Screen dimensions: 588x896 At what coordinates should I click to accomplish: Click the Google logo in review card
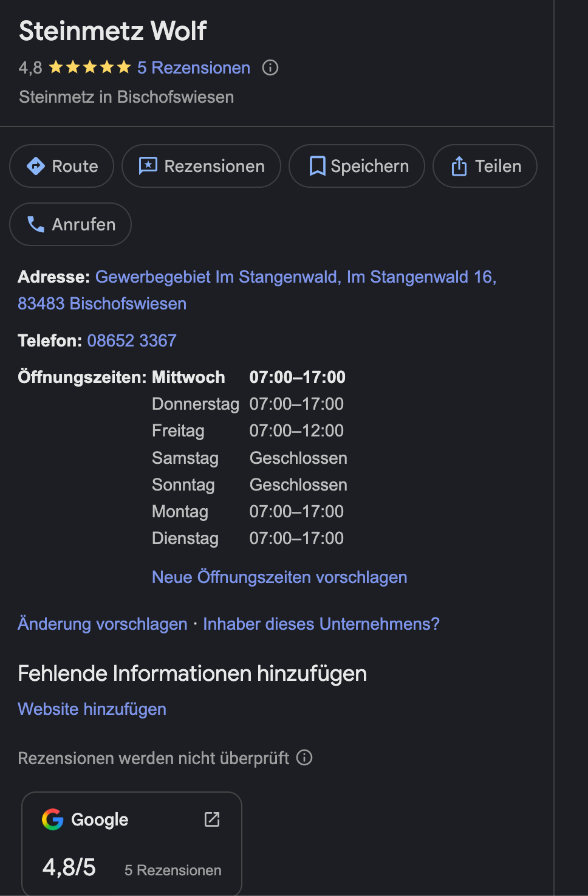point(53,819)
